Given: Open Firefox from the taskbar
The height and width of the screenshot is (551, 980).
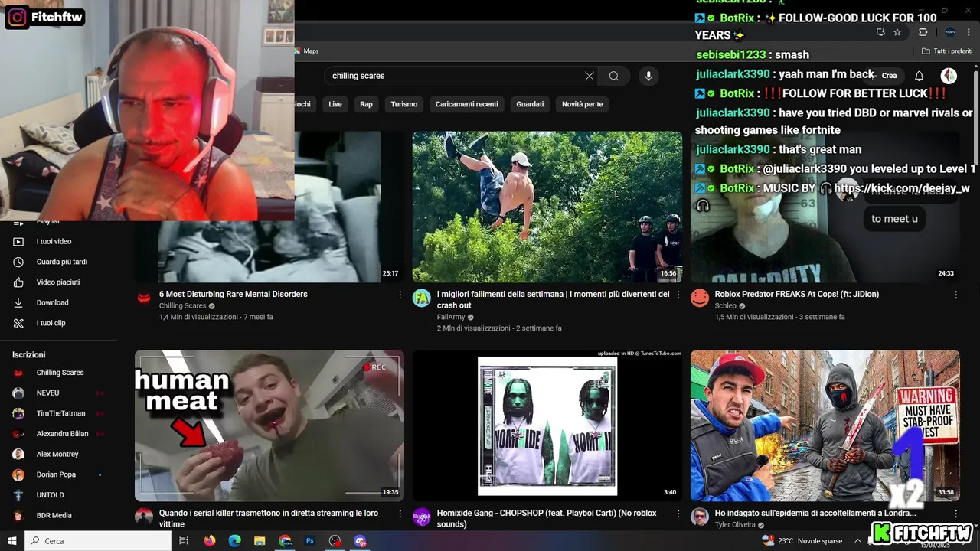Looking at the screenshot, I should click(210, 541).
